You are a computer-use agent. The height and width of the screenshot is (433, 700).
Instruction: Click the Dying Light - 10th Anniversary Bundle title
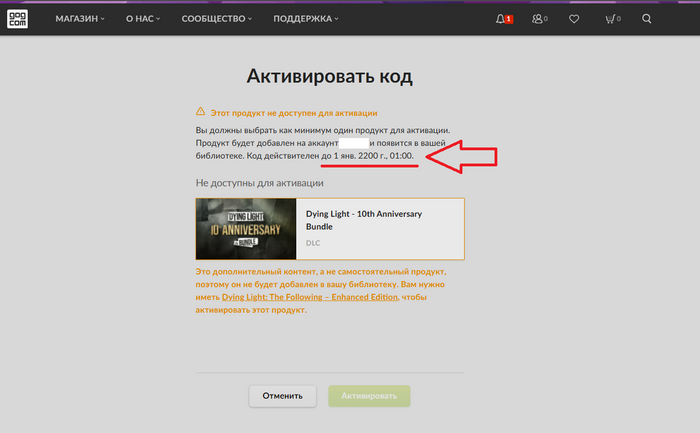point(364,220)
